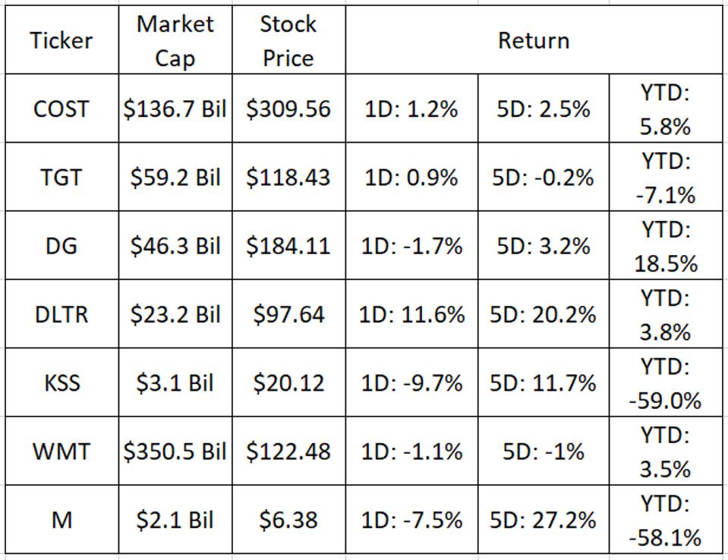Select the WMT ticker cell
Image resolution: width=728 pixels, height=560 pixels.
coord(61,451)
